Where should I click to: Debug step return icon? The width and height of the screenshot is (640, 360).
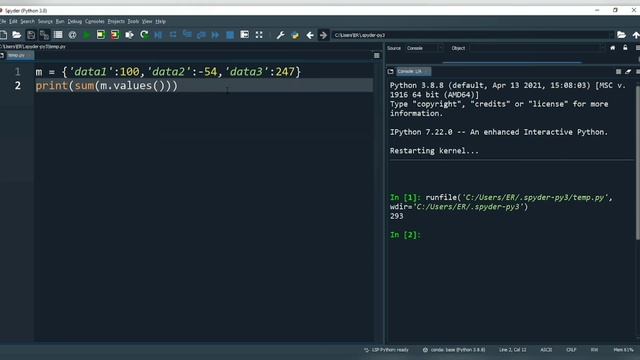(201, 35)
